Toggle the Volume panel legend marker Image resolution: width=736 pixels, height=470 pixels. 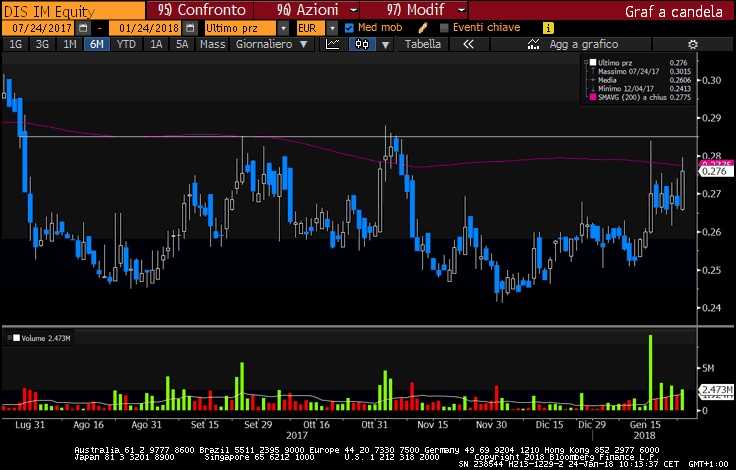(9, 340)
